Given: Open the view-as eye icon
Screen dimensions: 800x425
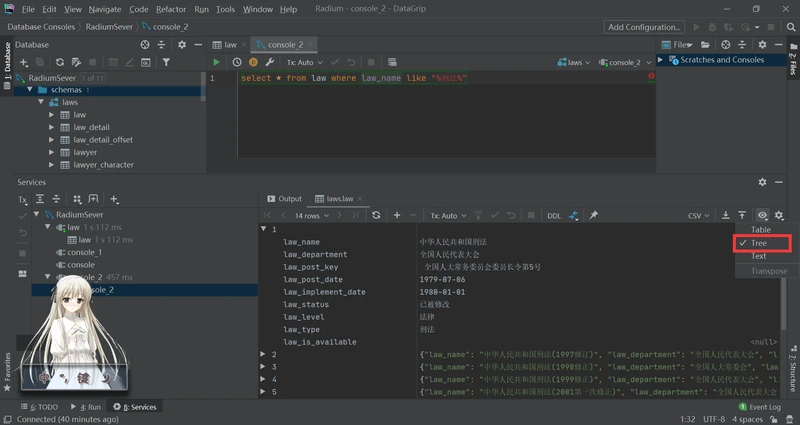Looking at the screenshot, I should coord(762,215).
